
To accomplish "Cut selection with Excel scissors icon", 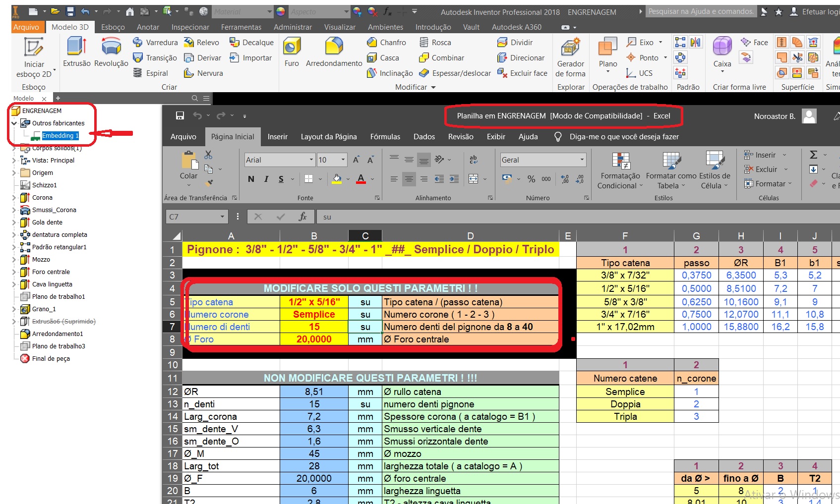I will (208, 155).
